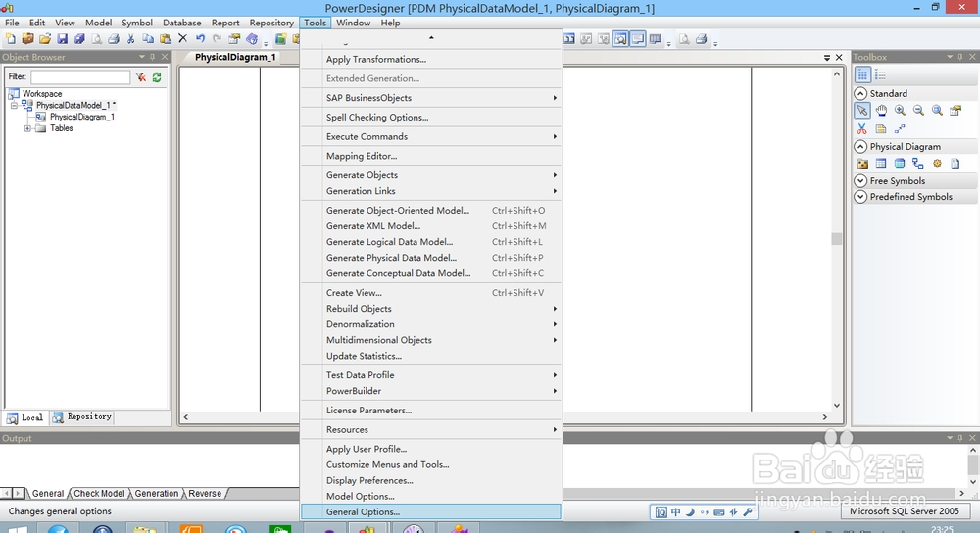Select the Table tool in Toolbox
This screenshot has height=533, width=980.
[x=881, y=164]
